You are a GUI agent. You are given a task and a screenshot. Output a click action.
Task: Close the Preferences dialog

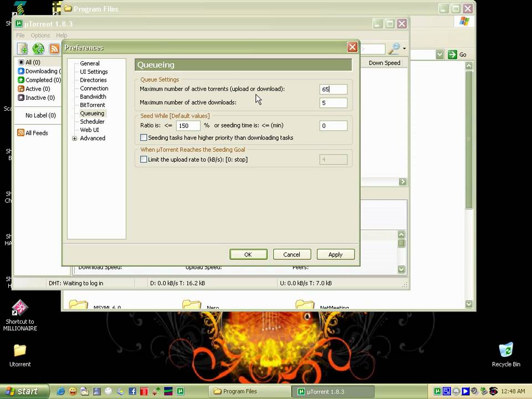pyautogui.click(x=352, y=47)
